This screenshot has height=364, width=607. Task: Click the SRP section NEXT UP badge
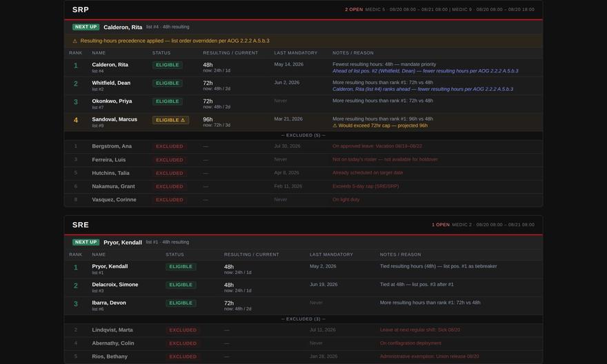point(86,27)
